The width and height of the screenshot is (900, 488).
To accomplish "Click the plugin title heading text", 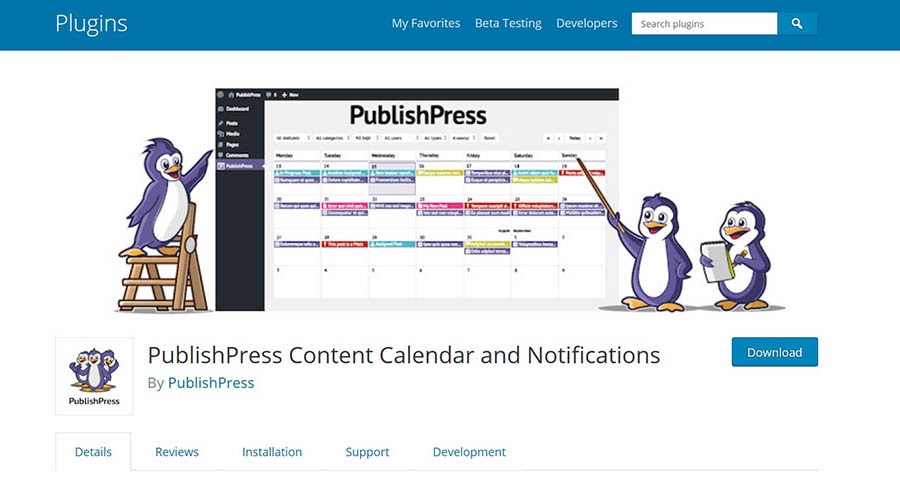I will point(404,355).
